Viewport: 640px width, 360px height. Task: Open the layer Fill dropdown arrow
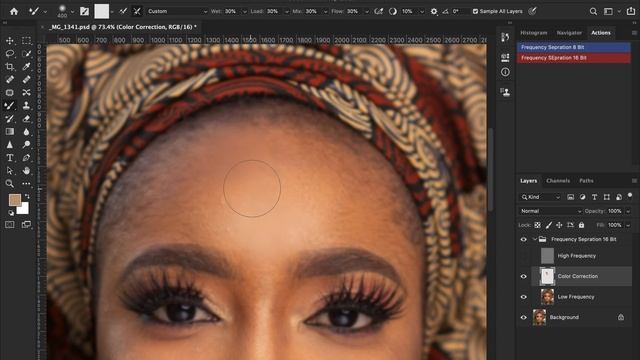(x=628, y=225)
